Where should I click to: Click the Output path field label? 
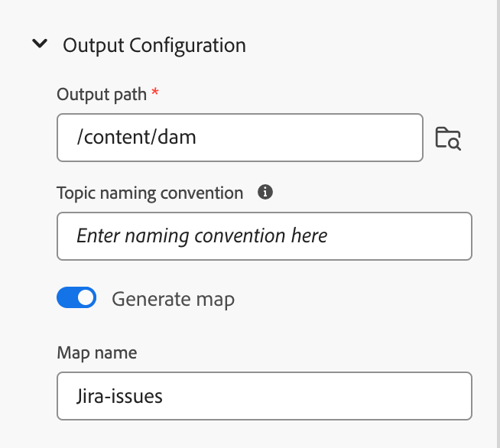102,95
